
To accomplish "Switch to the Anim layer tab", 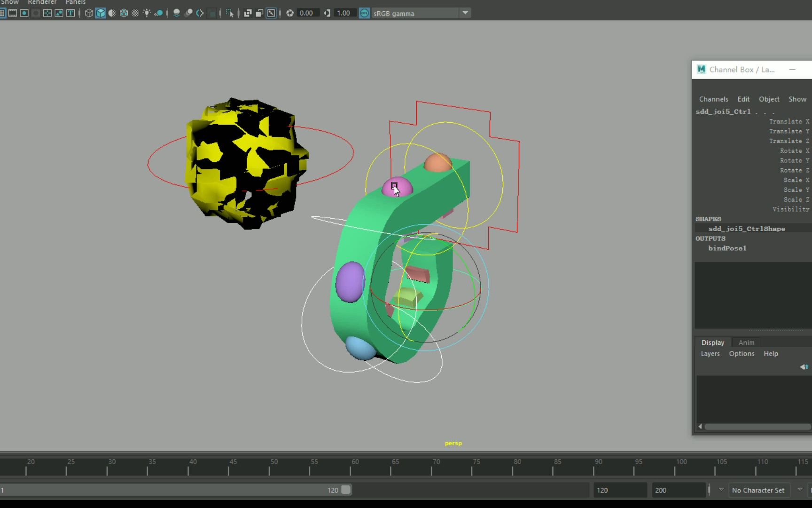I will pyautogui.click(x=746, y=342).
